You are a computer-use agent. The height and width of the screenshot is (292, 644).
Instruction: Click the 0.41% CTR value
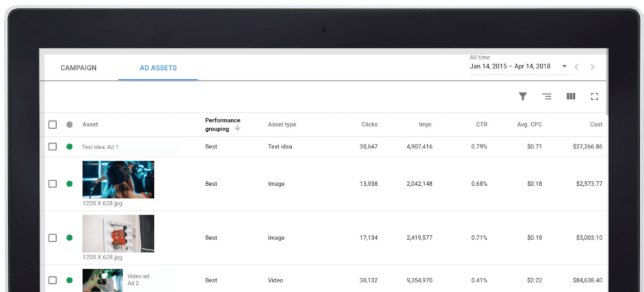coord(479,280)
